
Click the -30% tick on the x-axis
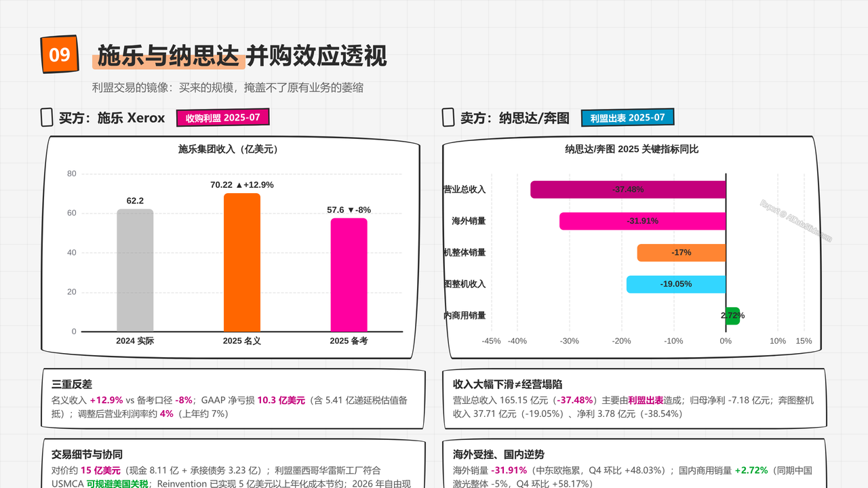570,341
